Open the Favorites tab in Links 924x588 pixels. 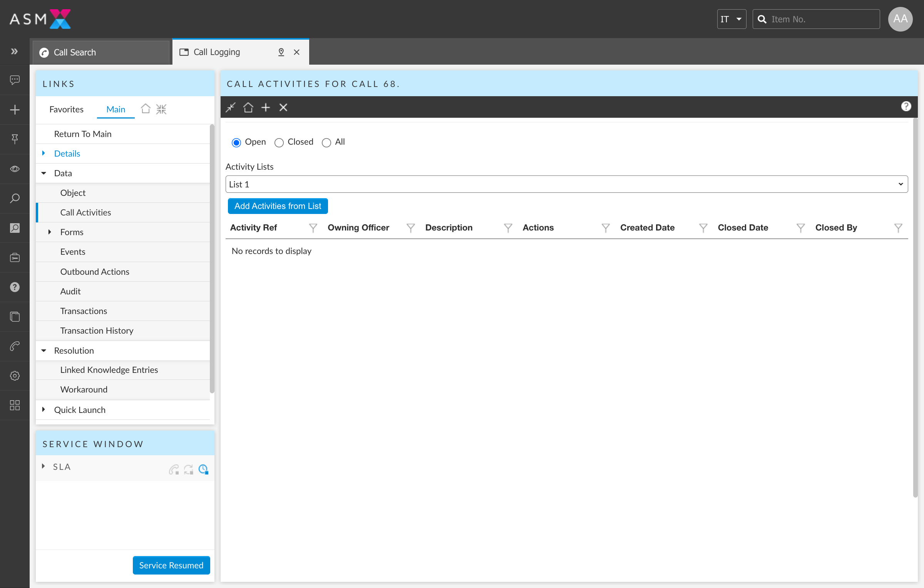66,109
